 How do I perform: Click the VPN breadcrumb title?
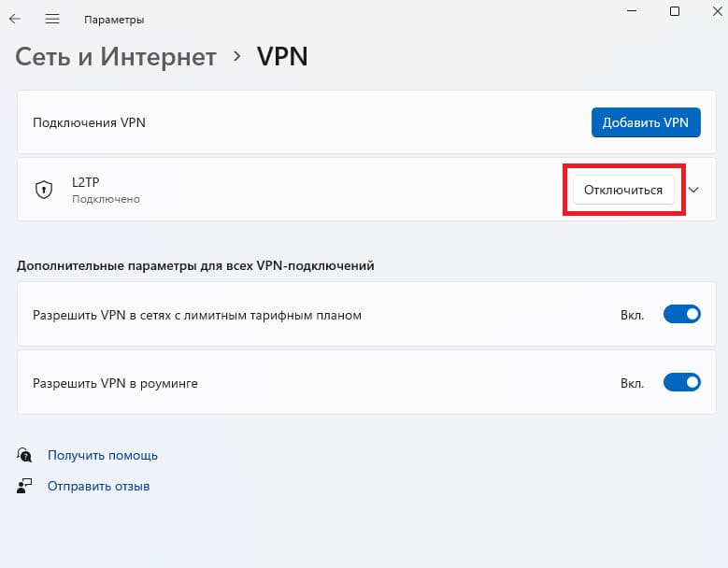pyautogui.click(x=282, y=57)
